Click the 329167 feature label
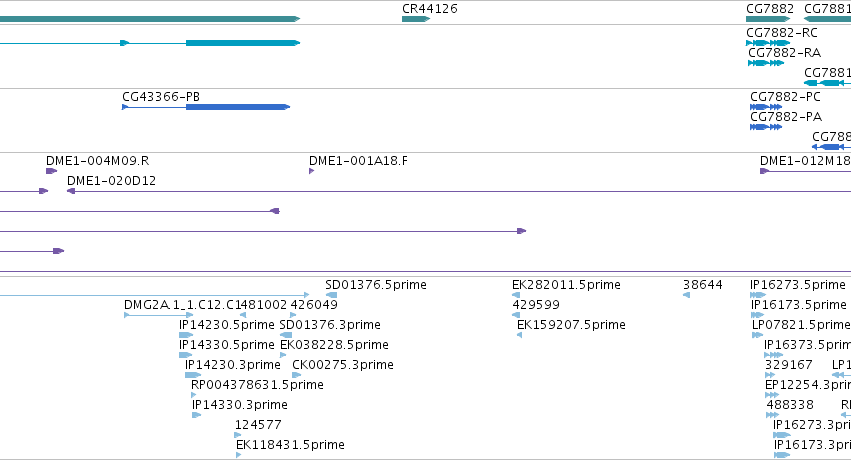 [789, 365]
